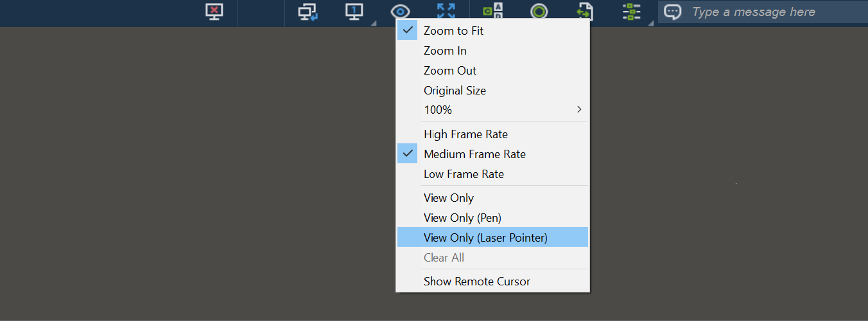Click the green keyboard shortcuts icon
Screen dimensions: 868x322
493,12
